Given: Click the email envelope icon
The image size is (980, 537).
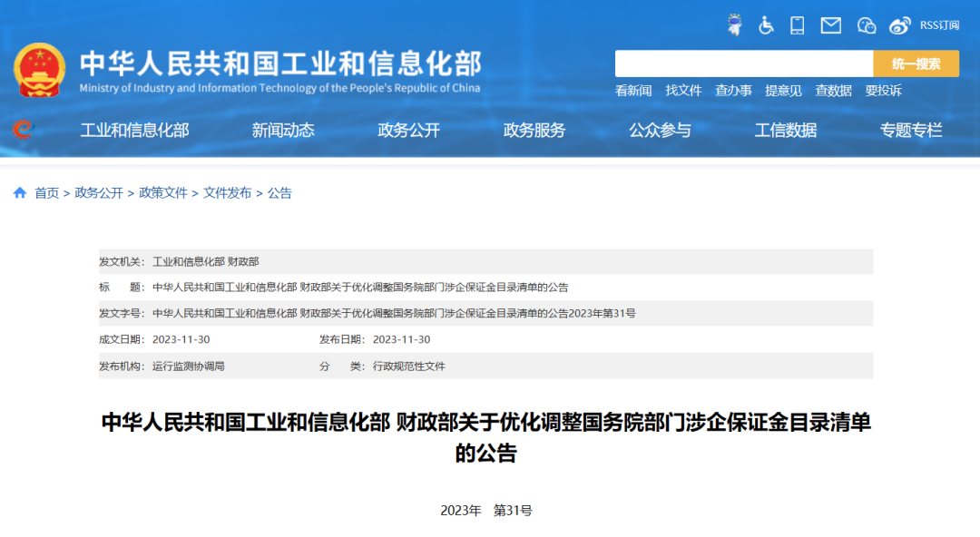Looking at the screenshot, I should 830,25.
